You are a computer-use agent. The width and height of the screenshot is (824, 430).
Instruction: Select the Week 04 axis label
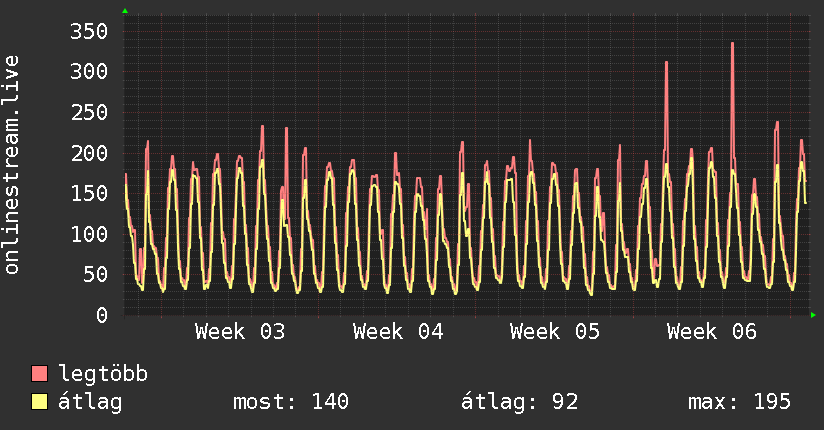398,332
